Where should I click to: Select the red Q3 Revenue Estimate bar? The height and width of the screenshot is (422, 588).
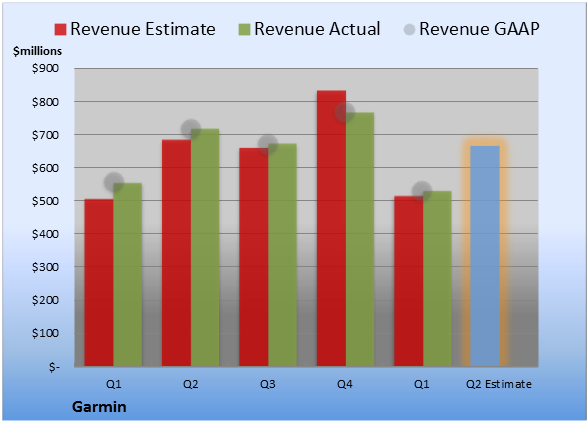coord(254,257)
